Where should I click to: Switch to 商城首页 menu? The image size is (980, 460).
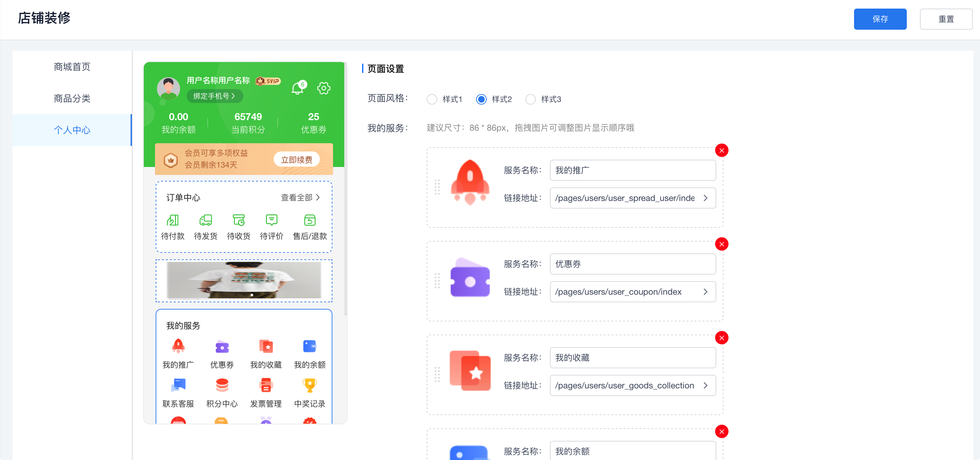[72, 67]
